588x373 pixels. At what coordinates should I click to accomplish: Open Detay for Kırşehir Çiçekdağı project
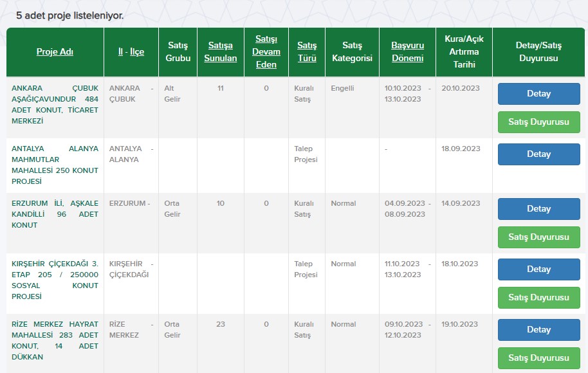pos(539,269)
